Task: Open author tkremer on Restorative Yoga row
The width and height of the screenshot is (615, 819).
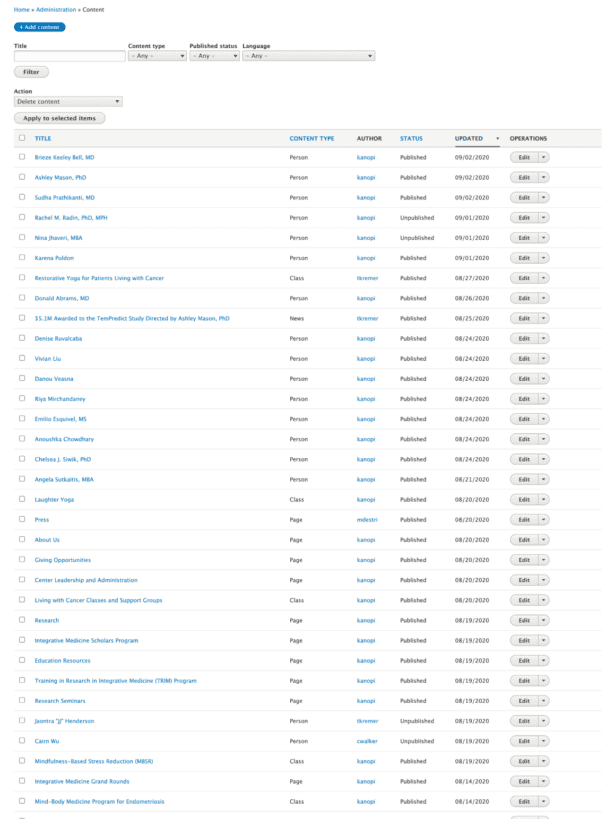Action: point(367,278)
